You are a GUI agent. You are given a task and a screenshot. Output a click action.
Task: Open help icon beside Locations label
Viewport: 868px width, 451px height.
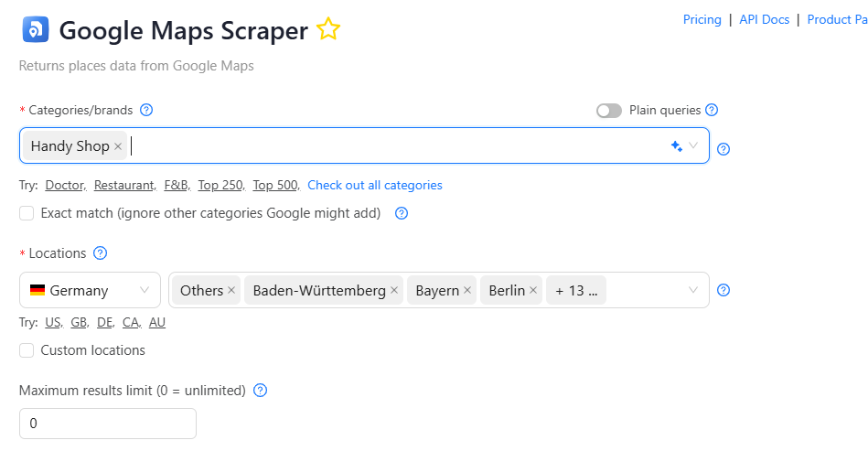tap(101, 253)
